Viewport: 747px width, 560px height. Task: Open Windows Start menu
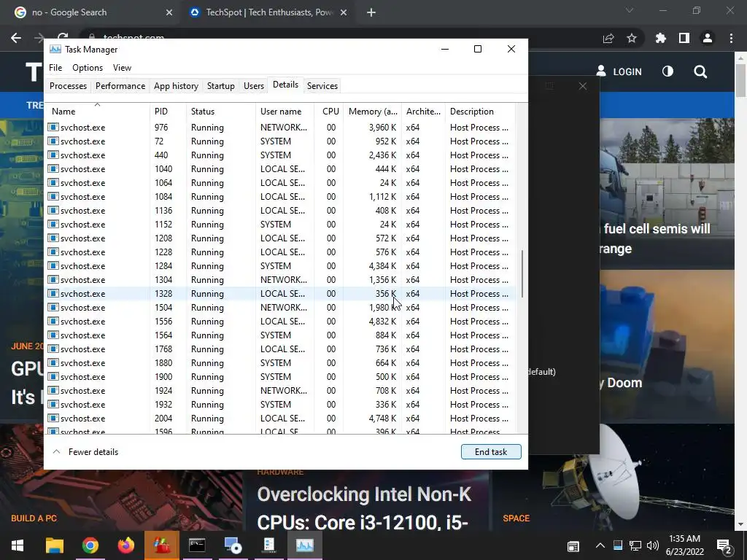point(18,545)
